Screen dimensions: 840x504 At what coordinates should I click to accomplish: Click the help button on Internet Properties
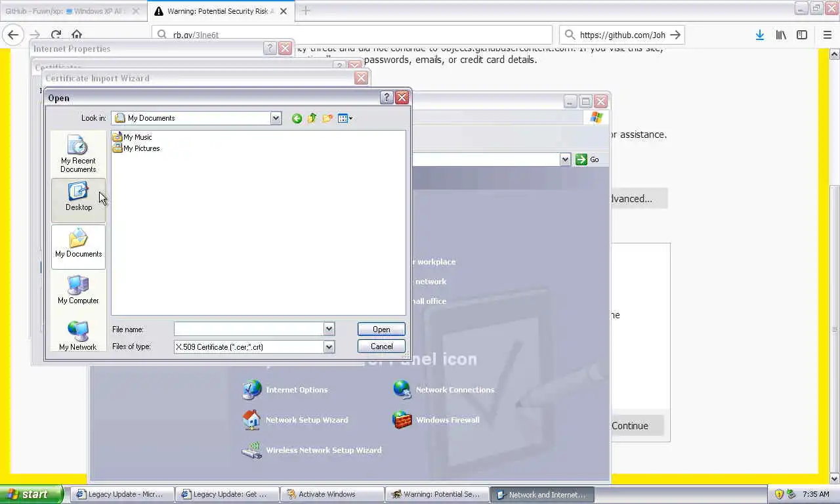pyautogui.click(x=270, y=49)
